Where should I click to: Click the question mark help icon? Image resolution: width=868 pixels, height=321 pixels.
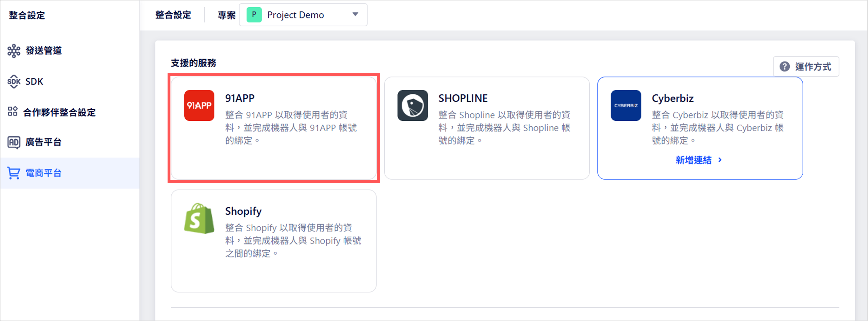[x=785, y=66]
